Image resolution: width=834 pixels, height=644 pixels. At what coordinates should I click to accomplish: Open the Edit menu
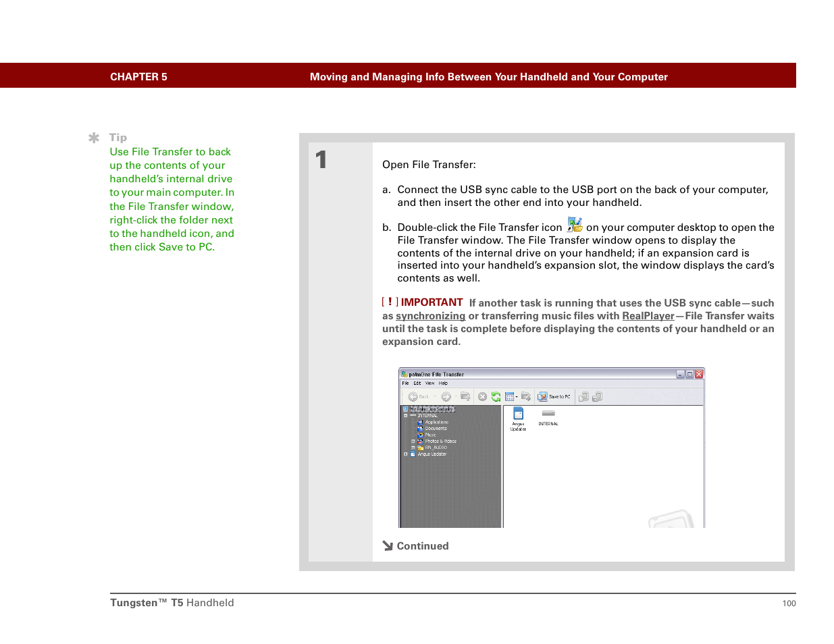click(x=417, y=383)
